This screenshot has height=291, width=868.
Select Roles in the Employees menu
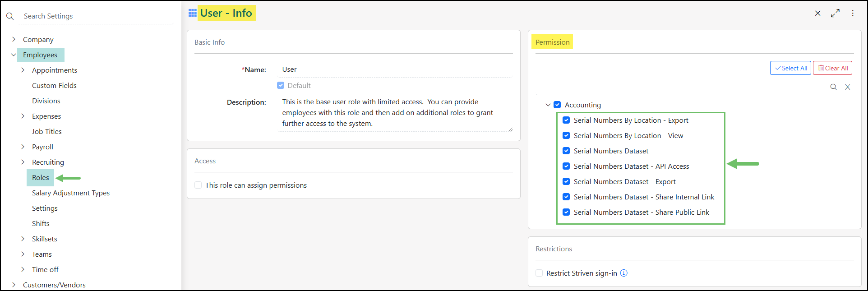(41, 177)
